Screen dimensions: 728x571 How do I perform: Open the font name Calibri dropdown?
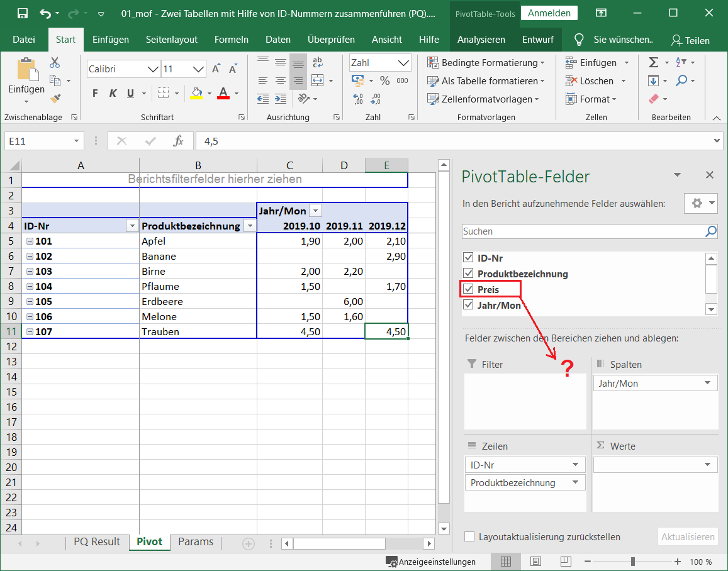pyautogui.click(x=153, y=69)
